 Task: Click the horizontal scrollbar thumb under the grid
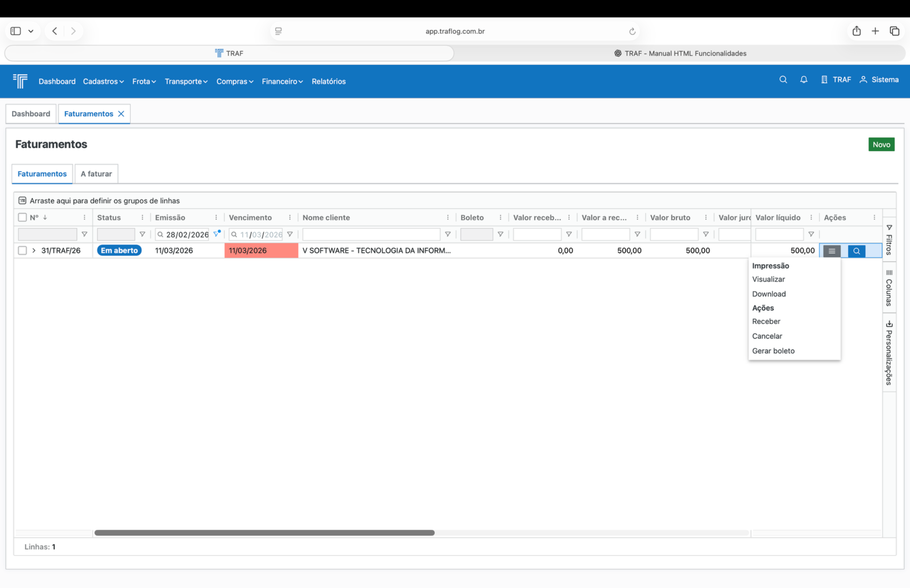pyautogui.click(x=264, y=532)
